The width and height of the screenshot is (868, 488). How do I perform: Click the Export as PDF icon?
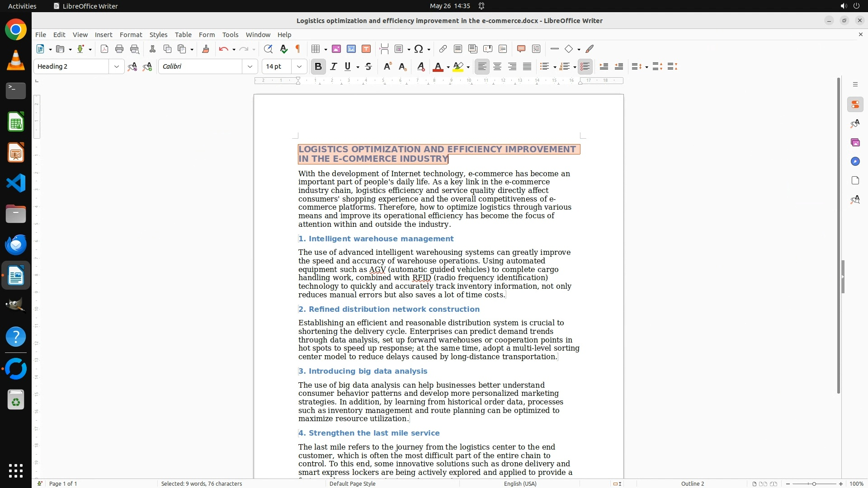[104, 49]
